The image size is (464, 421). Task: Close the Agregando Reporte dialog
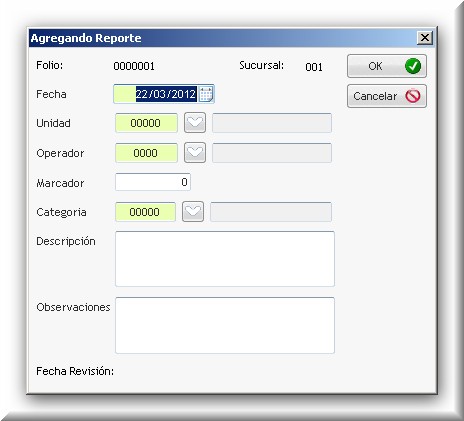[x=425, y=38]
